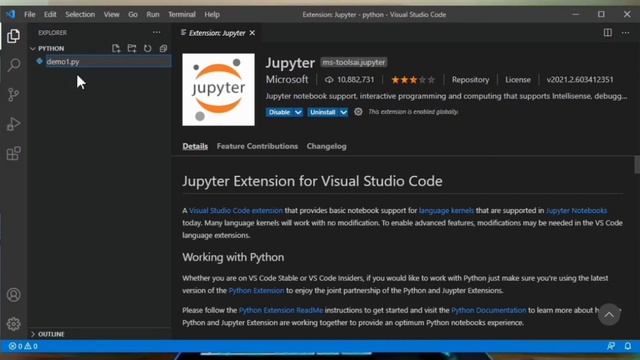Close the Extension: Jupyter tab
The height and width of the screenshot is (360, 640).
[252, 33]
